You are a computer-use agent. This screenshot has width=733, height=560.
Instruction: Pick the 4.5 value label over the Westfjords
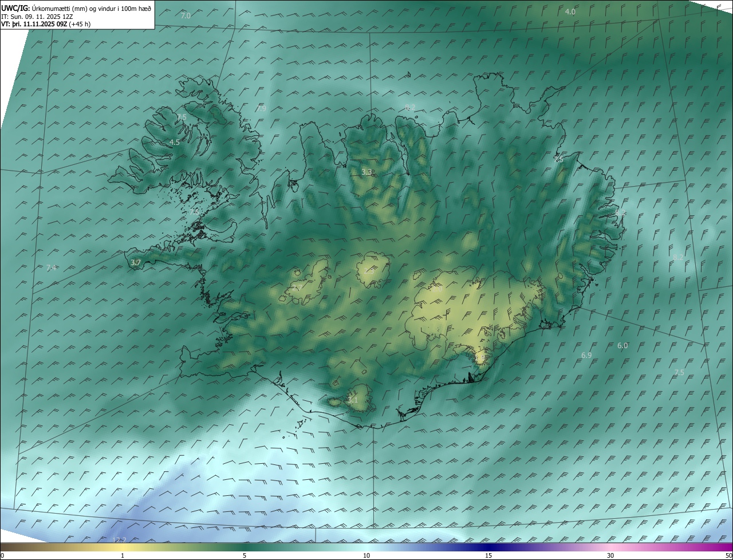pos(175,142)
